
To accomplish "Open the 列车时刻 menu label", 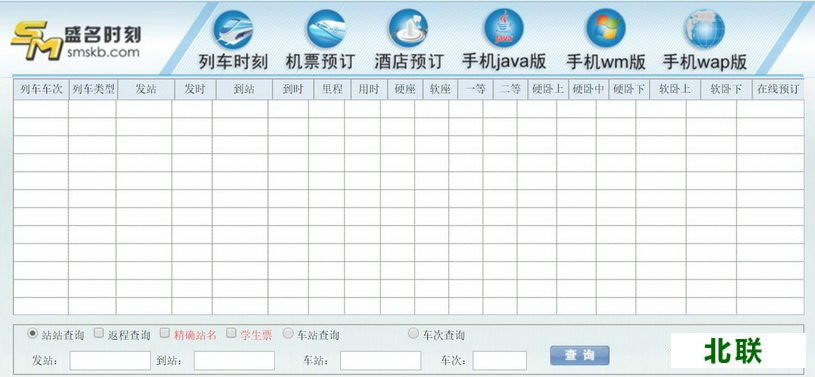I will click(x=233, y=62).
